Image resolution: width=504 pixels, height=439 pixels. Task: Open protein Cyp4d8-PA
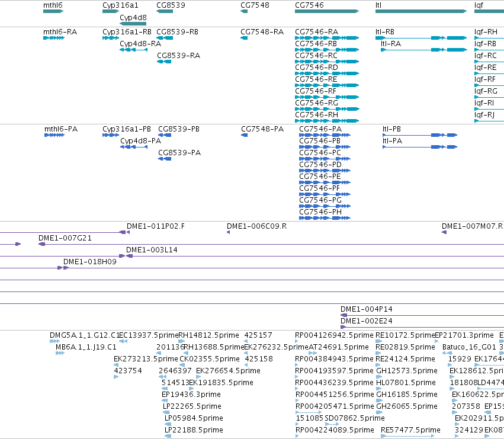point(141,141)
